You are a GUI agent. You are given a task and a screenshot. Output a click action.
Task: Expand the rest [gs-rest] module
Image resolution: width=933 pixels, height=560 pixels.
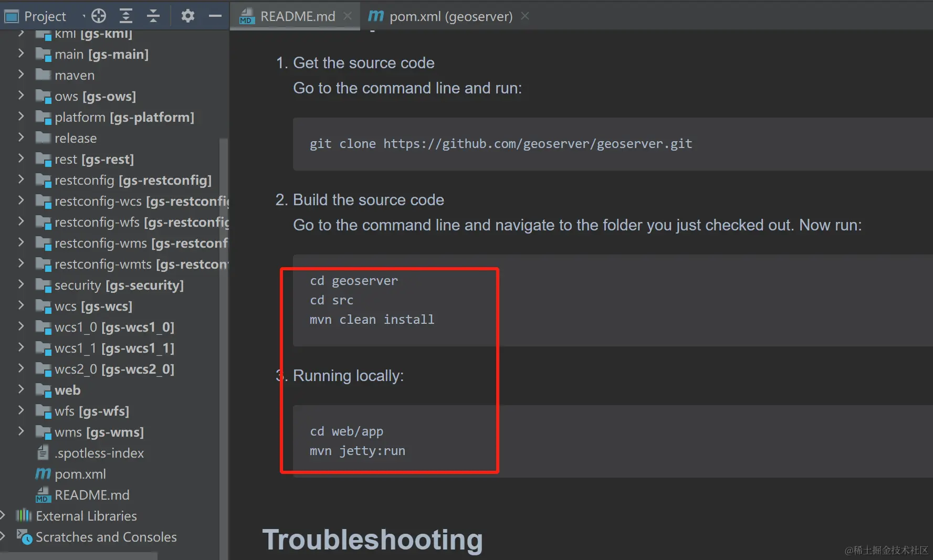21,159
